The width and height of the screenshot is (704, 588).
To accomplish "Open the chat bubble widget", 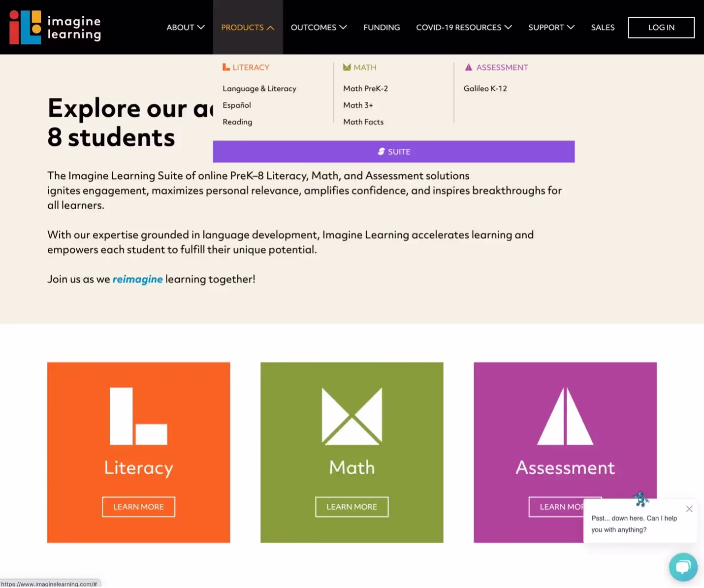I will pyautogui.click(x=683, y=567).
